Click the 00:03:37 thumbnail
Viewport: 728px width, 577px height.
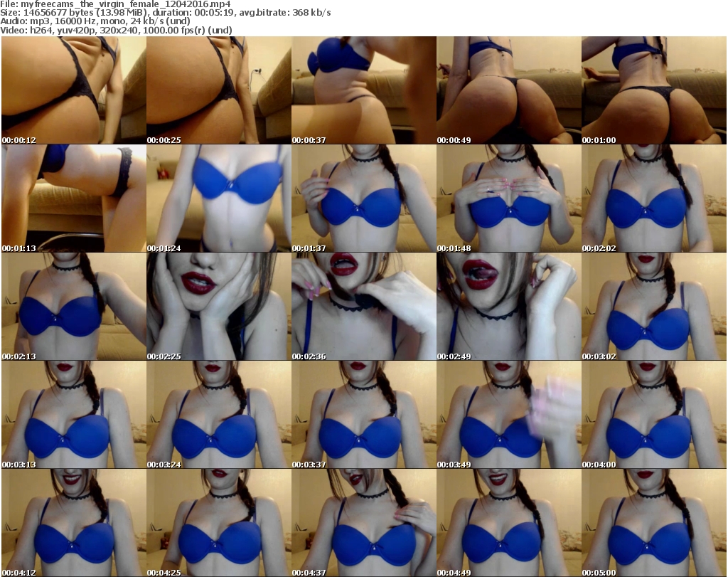coord(363,415)
